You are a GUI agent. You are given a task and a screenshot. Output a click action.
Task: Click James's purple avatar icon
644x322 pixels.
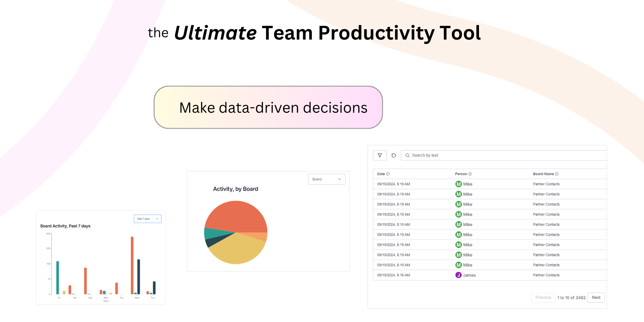coord(459,275)
